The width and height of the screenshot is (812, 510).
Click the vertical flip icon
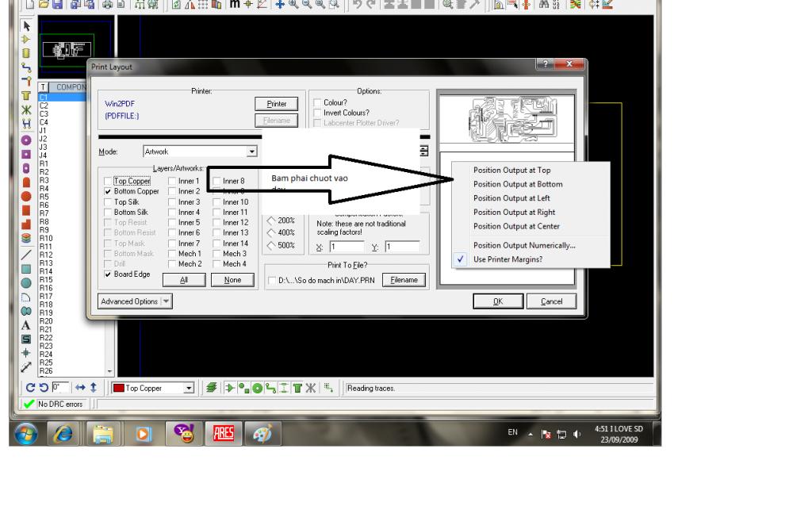94,387
